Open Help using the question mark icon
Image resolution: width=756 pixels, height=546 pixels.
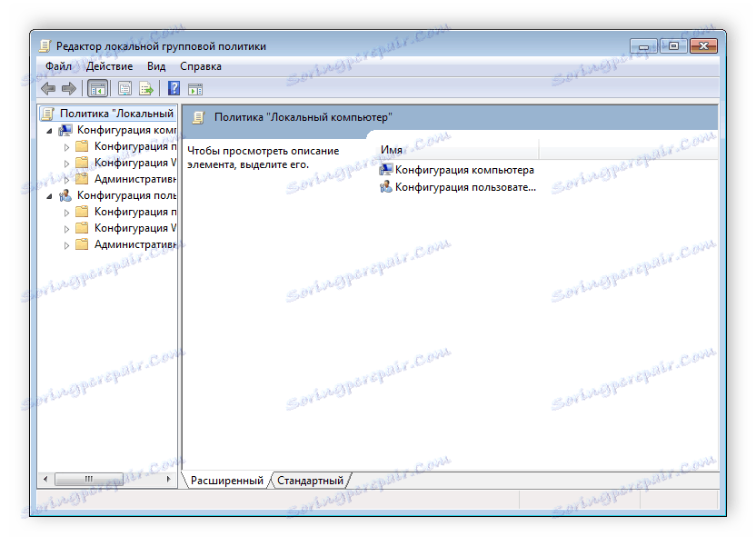tap(173, 88)
